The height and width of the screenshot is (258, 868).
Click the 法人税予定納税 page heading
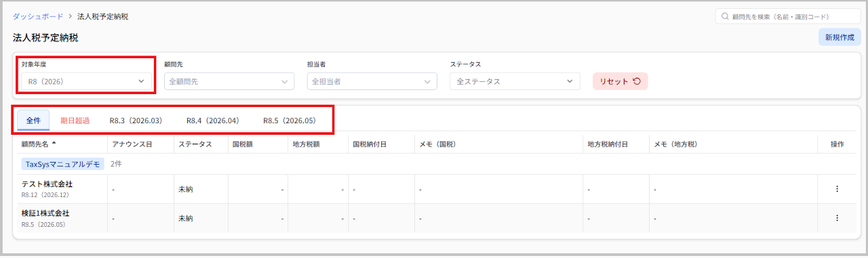click(x=45, y=37)
